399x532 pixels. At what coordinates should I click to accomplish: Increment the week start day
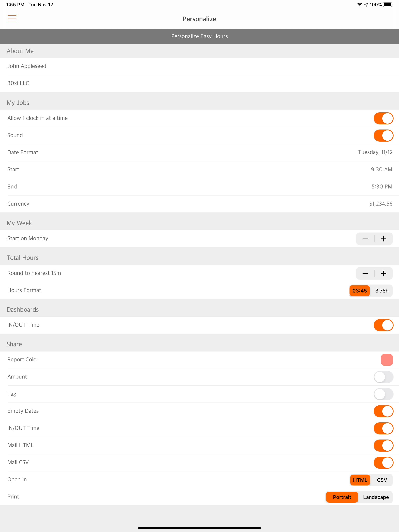[x=383, y=239]
